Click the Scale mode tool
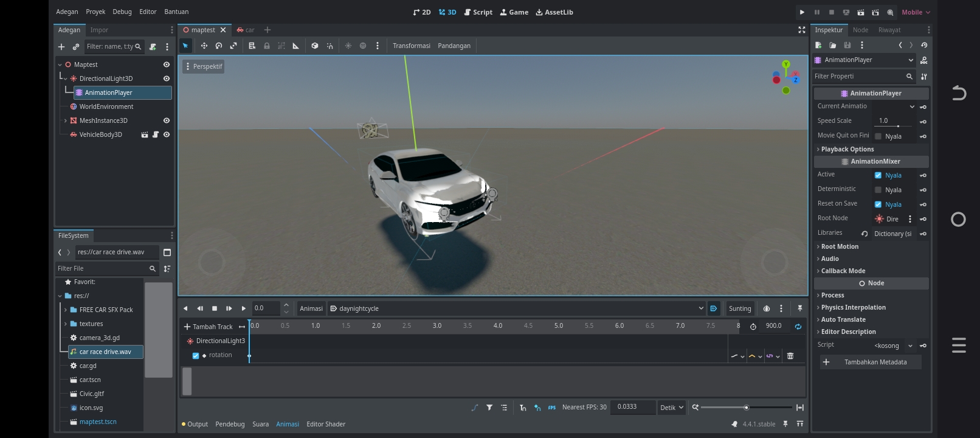Screen dimensions: 980x438 click(x=233, y=46)
